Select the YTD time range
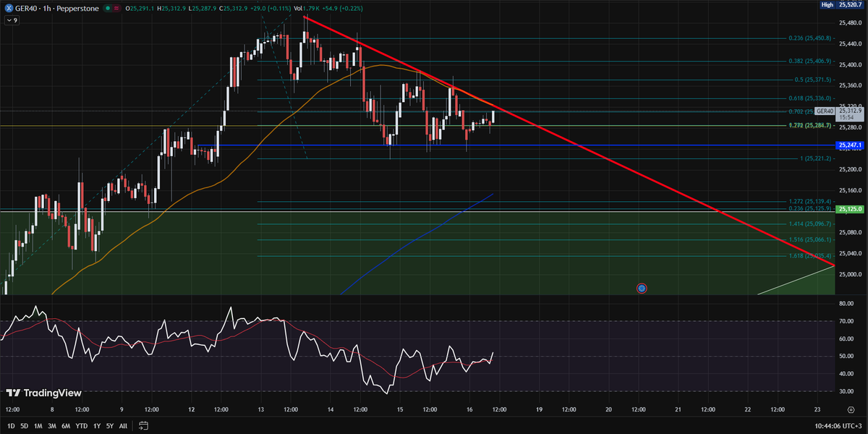The height and width of the screenshot is (434, 868). tap(81, 426)
